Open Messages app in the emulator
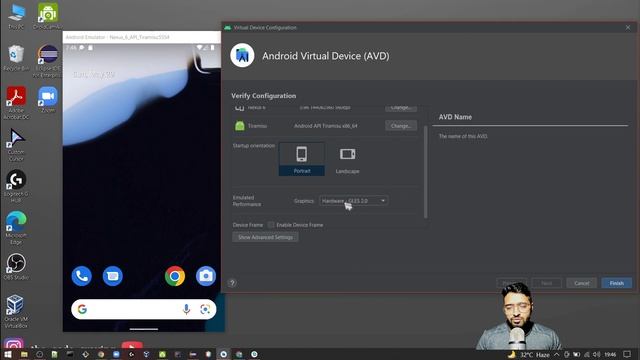 (113, 276)
